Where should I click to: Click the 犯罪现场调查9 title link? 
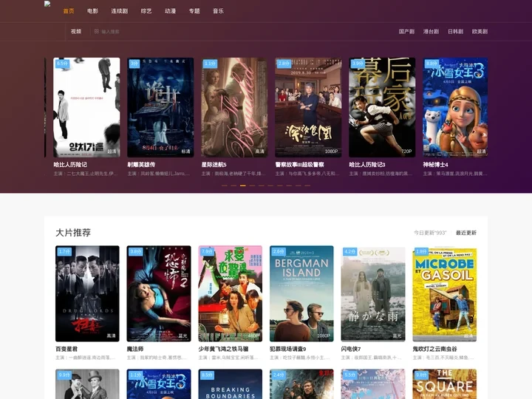coord(287,349)
